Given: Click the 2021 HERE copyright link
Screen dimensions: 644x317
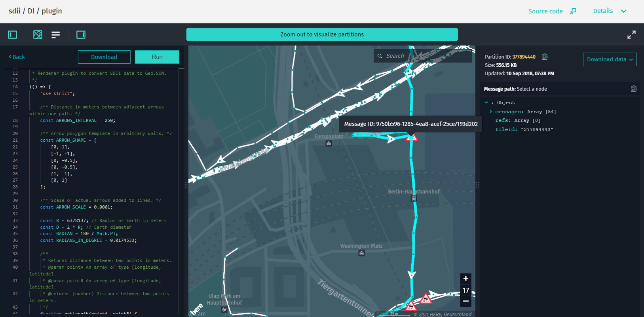Looking at the screenshot, I should [445, 314].
